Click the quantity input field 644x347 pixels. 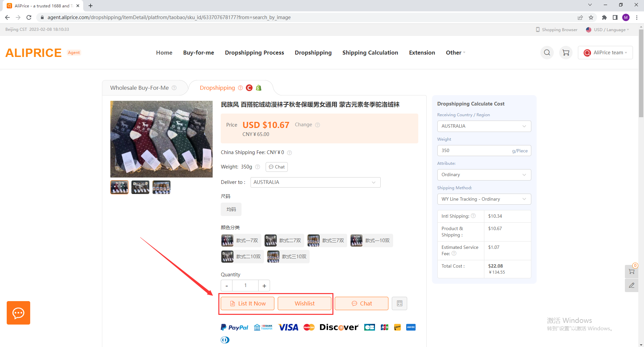point(246,286)
